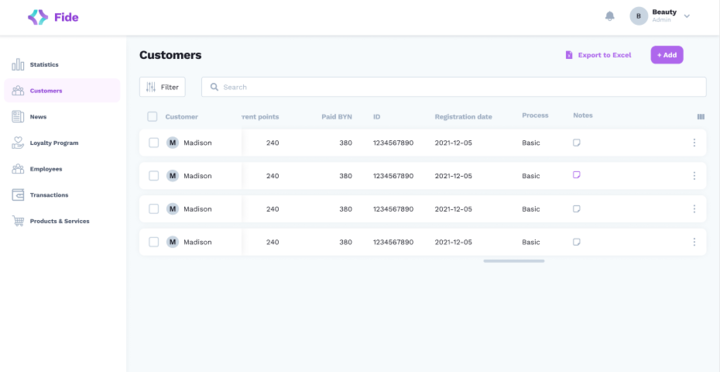
Task: Open the purple note icon in second row
Action: tap(576, 175)
